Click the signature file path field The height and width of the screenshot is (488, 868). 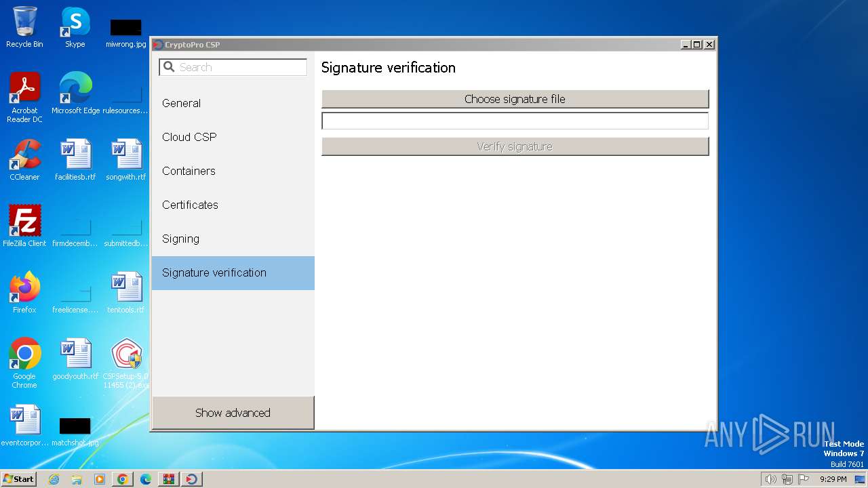(x=515, y=121)
